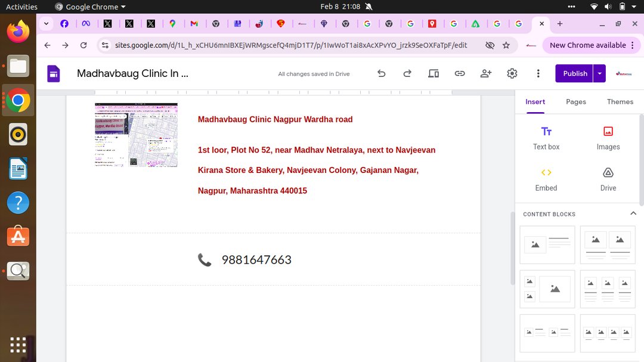Open Share with others icon
This screenshot has height=362, width=644.
tap(486, 73)
